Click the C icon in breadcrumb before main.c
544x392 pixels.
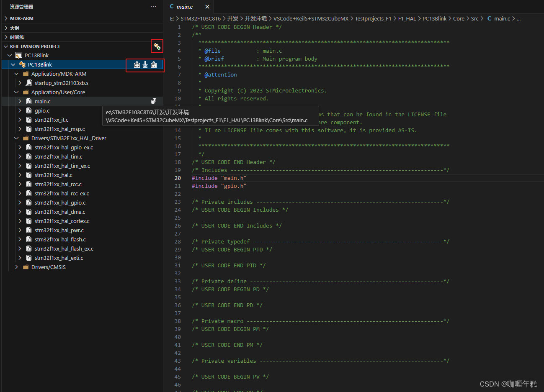coord(489,18)
